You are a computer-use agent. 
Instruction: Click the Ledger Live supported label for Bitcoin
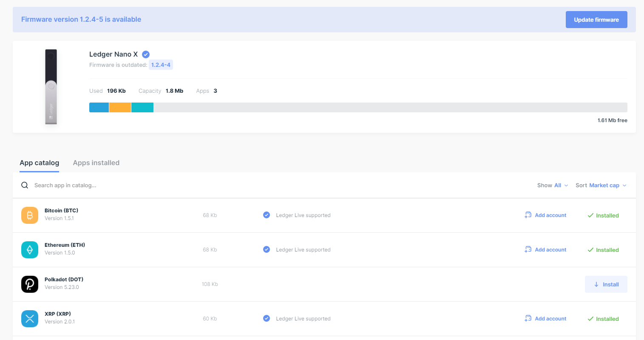pos(303,215)
